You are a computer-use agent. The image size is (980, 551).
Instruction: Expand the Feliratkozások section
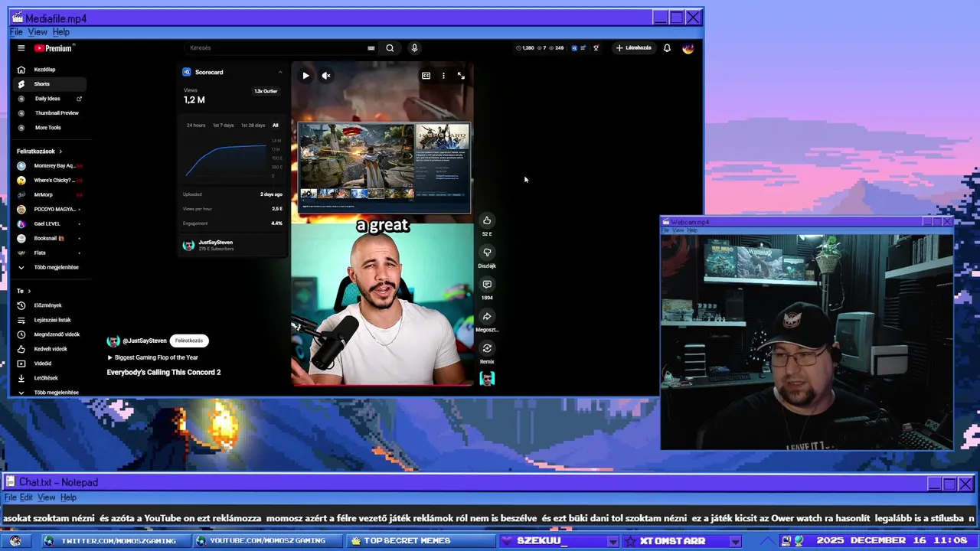(40, 152)
